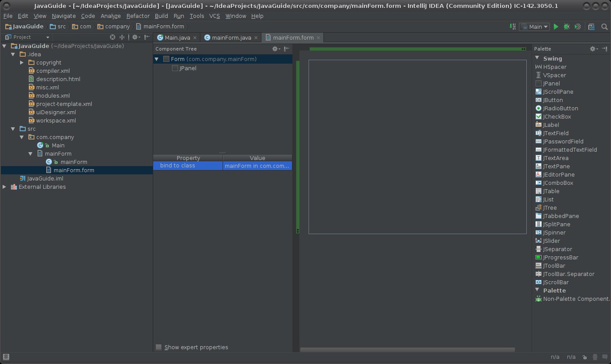Image resolution: width=611 pixels, height=364 pixels.
Task: Click the Scroll from Source target icon
Action: 113,37
